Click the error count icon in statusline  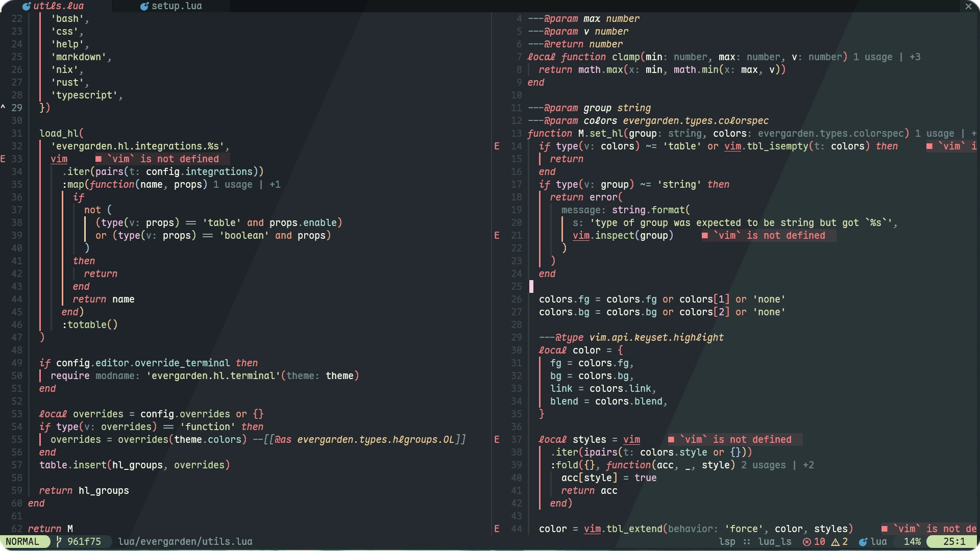coord(806,542)
